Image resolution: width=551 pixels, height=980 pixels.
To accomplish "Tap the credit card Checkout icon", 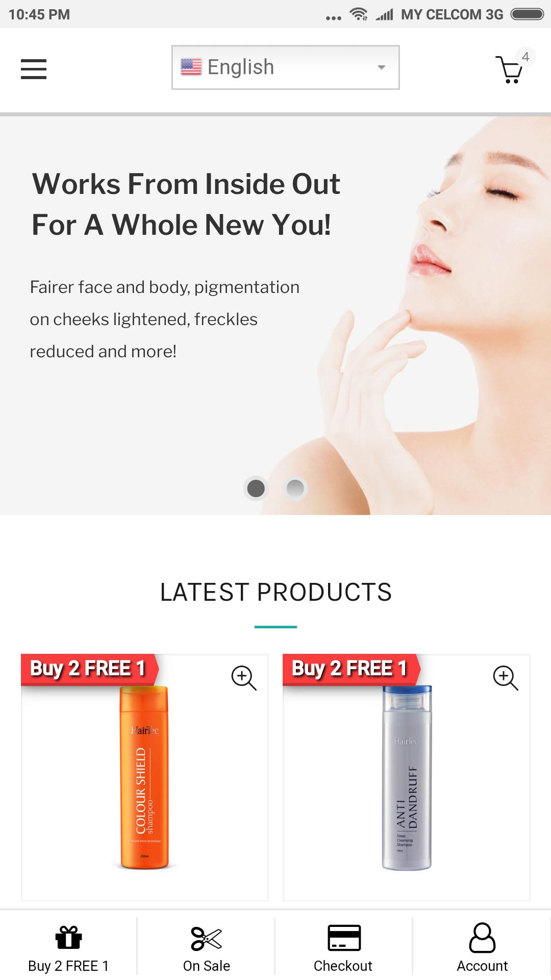I will point(344,938).
